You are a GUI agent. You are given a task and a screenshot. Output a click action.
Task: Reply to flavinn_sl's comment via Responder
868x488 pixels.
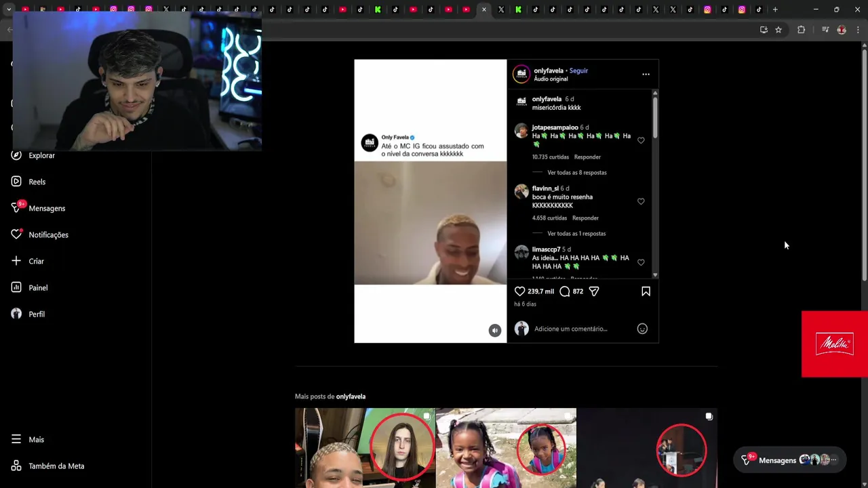(585, 218)
